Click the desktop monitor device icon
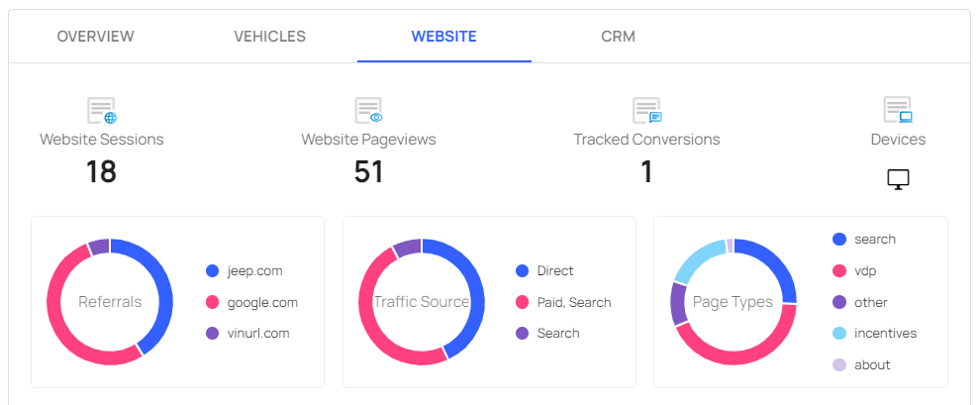Image resolution: width=980 pixels, height=405 pixels. click(x=898, y=179)
